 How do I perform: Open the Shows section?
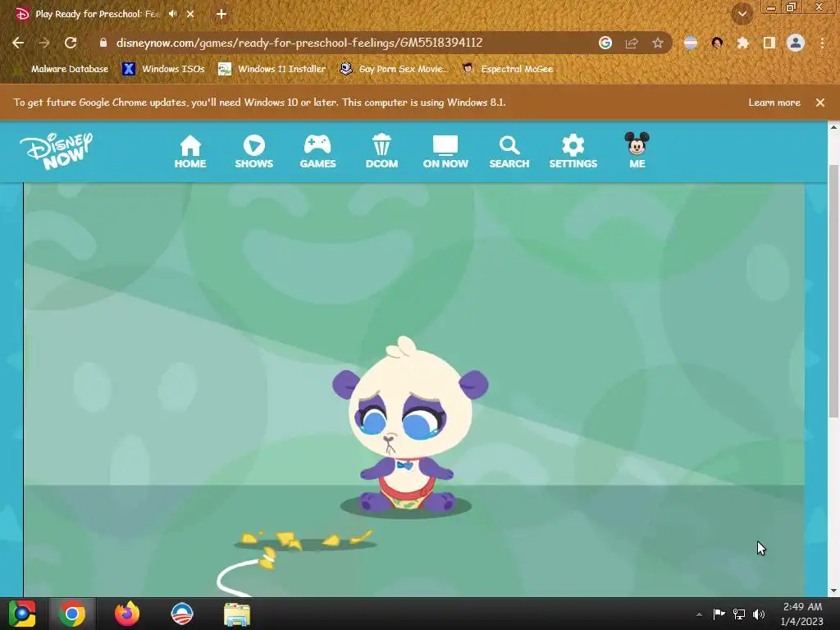point(254,152)
